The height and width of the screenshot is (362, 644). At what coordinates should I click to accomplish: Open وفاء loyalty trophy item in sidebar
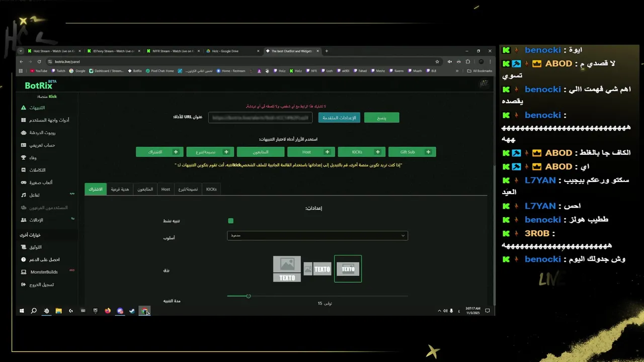pos(29,157)
